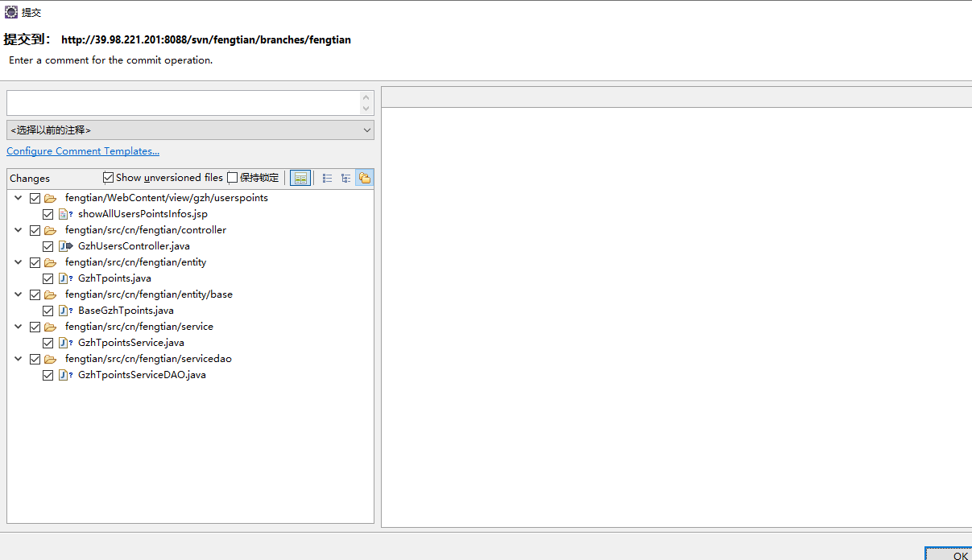Open Configure Comment Templates link

83,151
